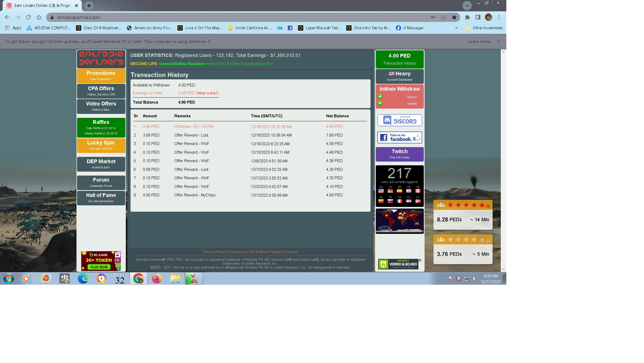Open the Chrome profile avatar
This screenshot has width=644, height=363.
[x=488, y=17]
